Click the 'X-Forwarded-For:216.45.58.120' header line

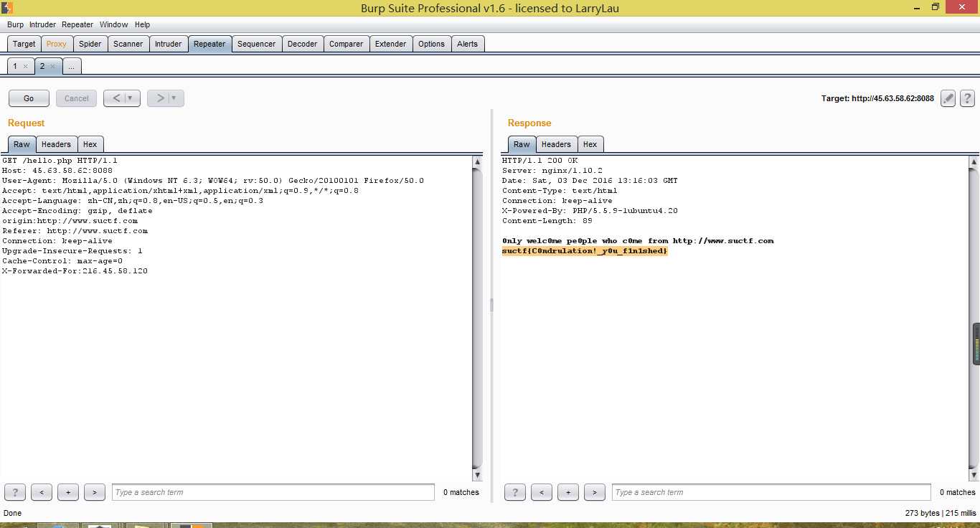75,271
